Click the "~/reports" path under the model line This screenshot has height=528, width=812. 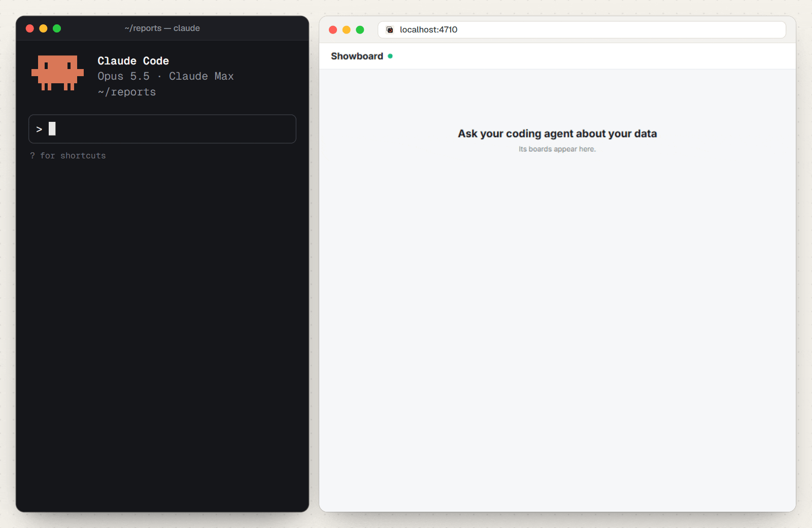click(x=127, y=92)
